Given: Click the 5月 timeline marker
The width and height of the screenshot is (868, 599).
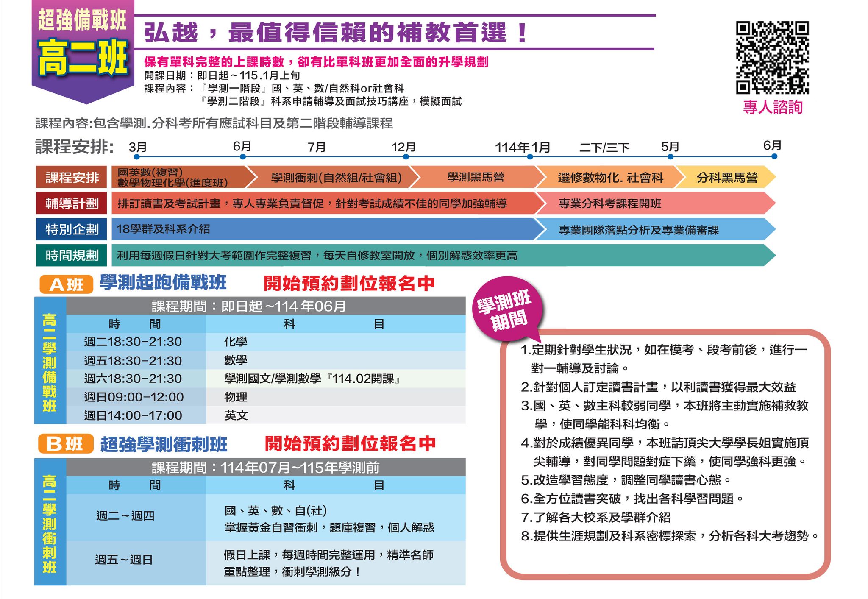Looking at the screenshot, I should tap(670, 157).
